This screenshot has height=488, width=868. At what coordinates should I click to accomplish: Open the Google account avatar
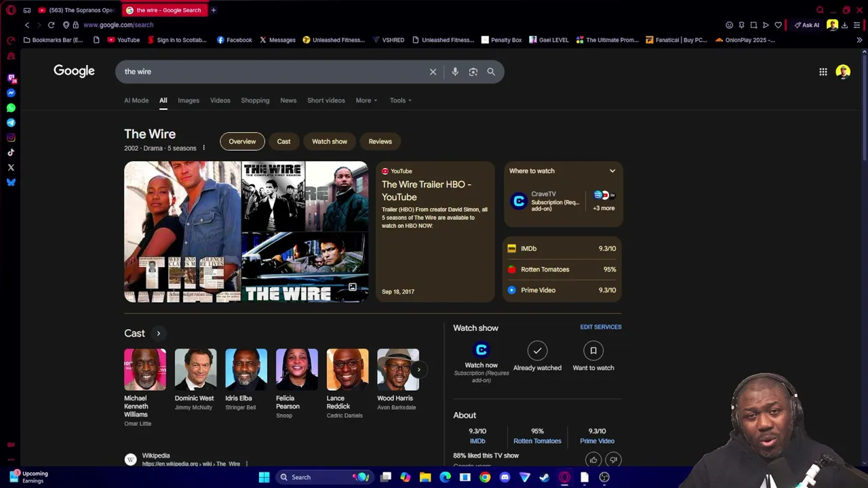pyautogui.click(x=843, y=72)
